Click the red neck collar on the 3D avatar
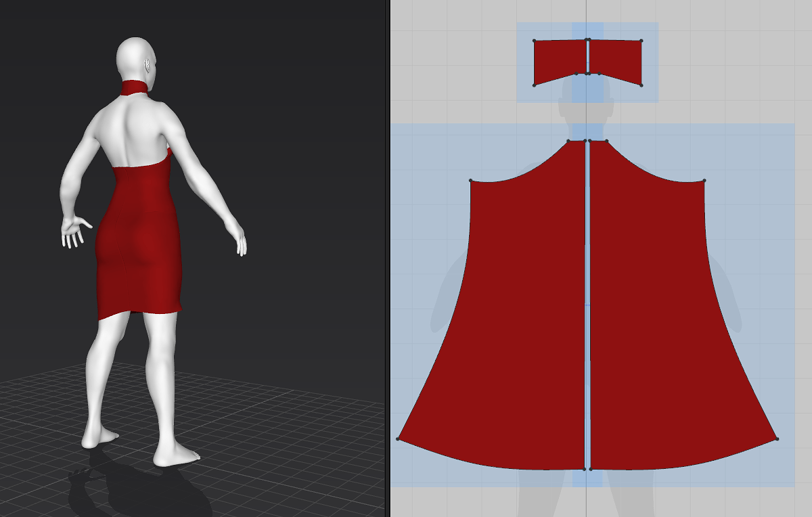812x517 pixels. point(135,88)
